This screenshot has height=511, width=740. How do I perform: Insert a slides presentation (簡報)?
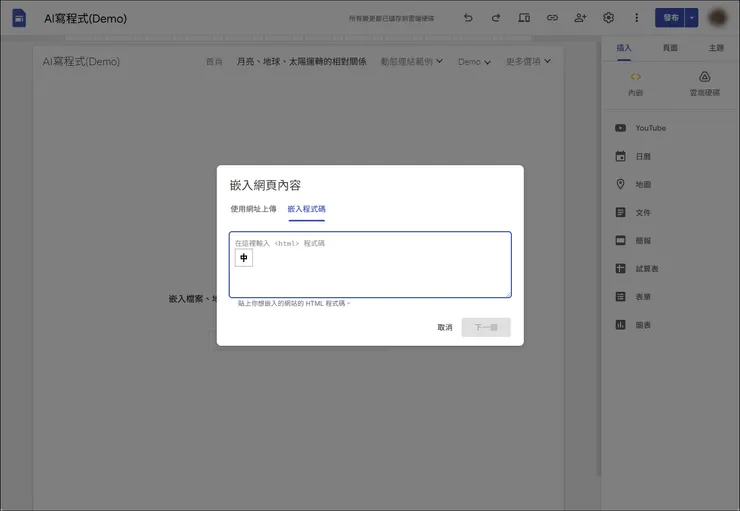633,241
